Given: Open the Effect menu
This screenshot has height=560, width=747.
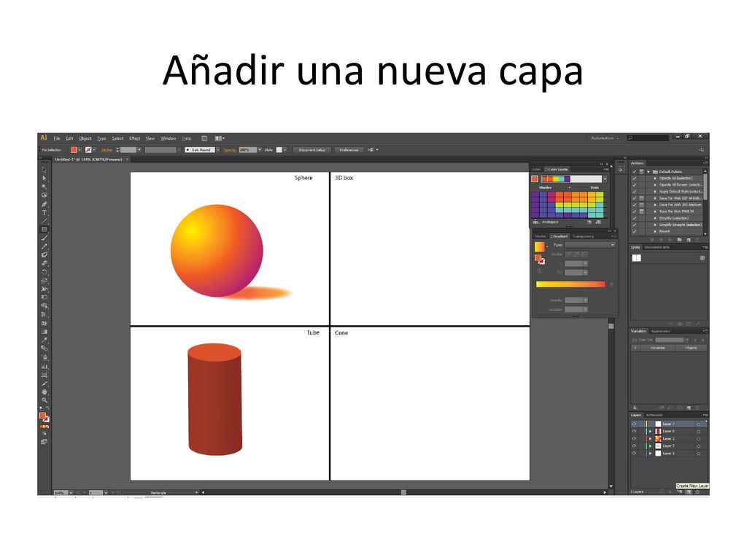Looking at the screenshot, I should coord(135,139).
